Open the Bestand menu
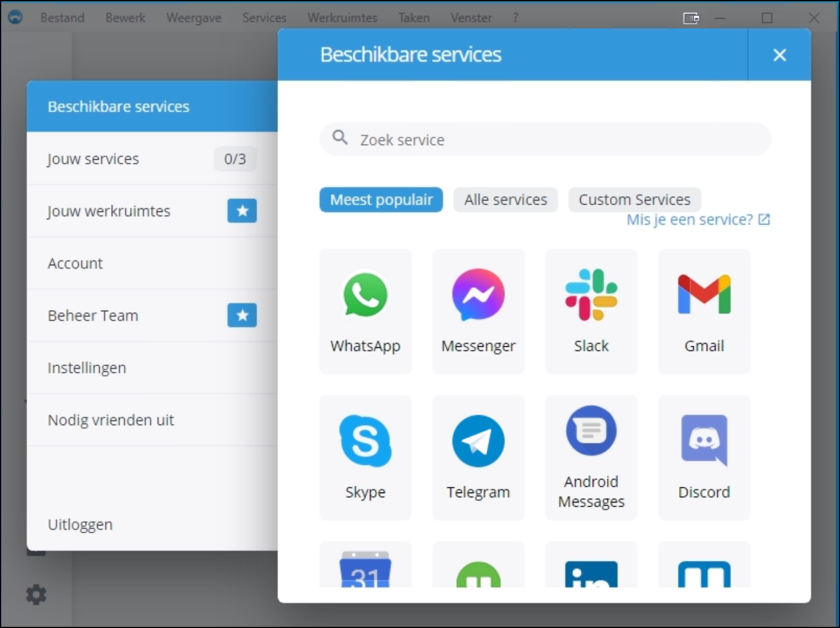 [62, 18]
